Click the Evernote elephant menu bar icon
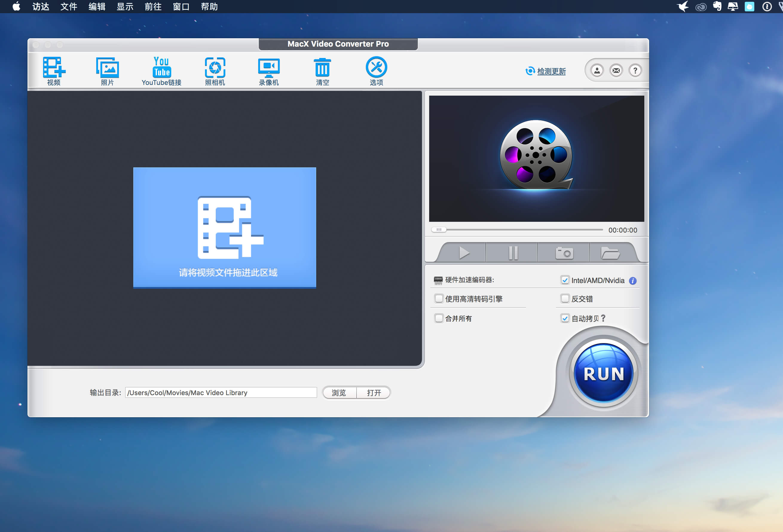The height and width of the screenshot is (532, 783). (717, 6)
